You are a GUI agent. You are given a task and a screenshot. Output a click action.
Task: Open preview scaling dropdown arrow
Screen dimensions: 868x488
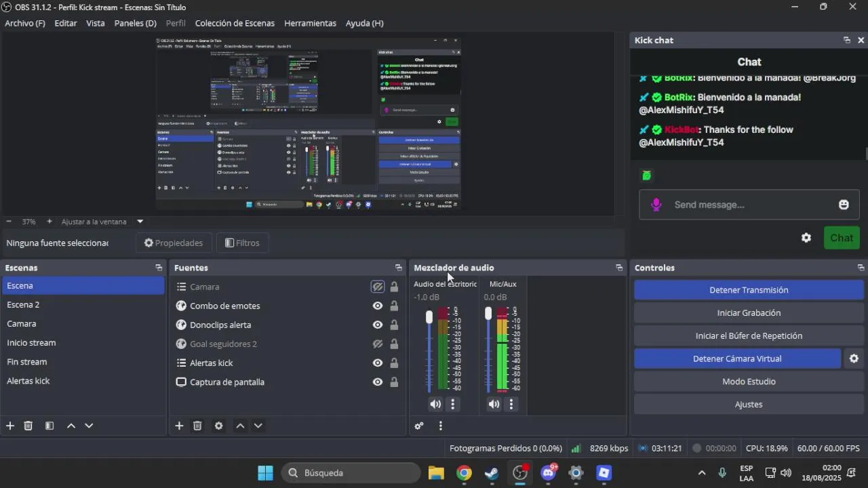[x=140, y=222]
